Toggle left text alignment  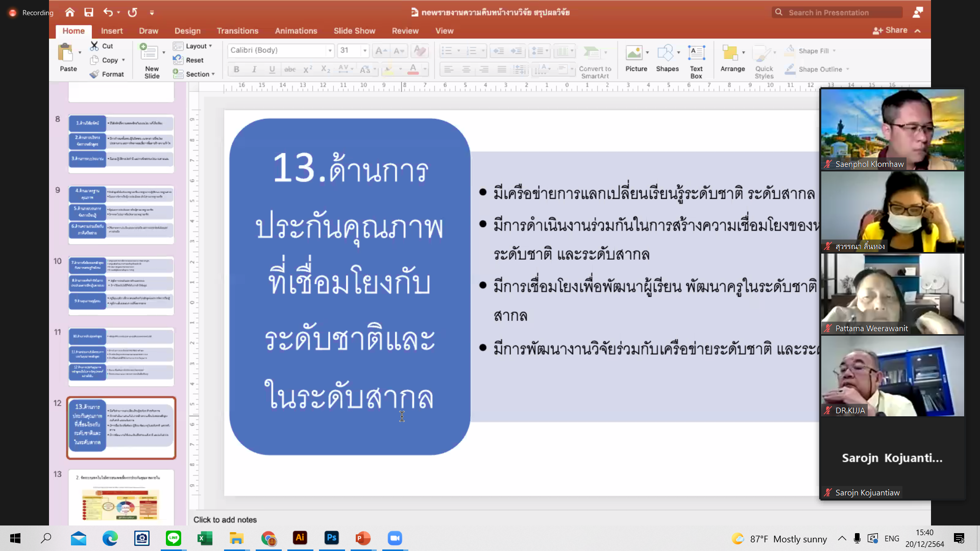pyautogui.click(x=448, y=69)
